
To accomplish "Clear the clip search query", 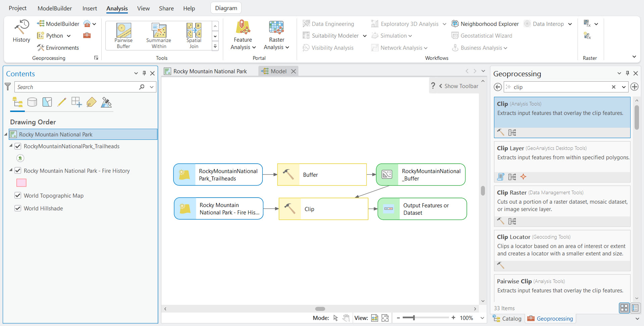I will tap(613, 87).
